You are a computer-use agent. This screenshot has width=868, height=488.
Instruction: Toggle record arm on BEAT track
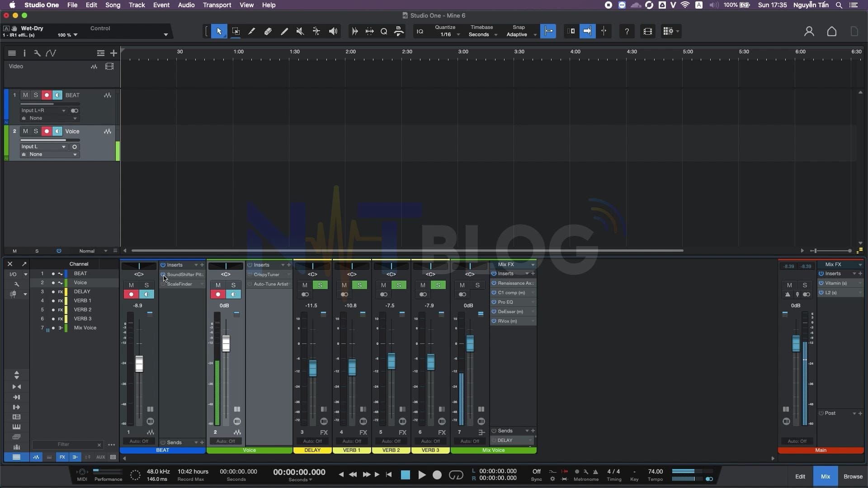(x=46, y=95)
